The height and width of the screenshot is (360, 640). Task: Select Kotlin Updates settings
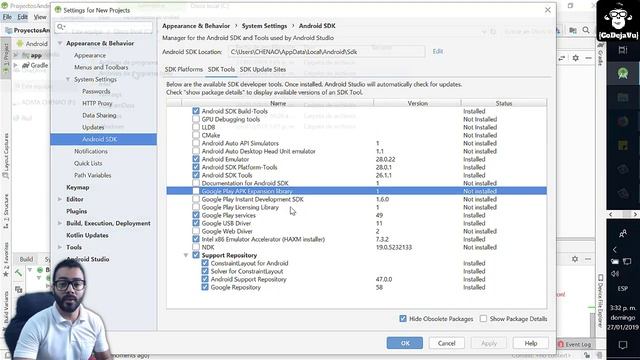(x=87, y=235)
